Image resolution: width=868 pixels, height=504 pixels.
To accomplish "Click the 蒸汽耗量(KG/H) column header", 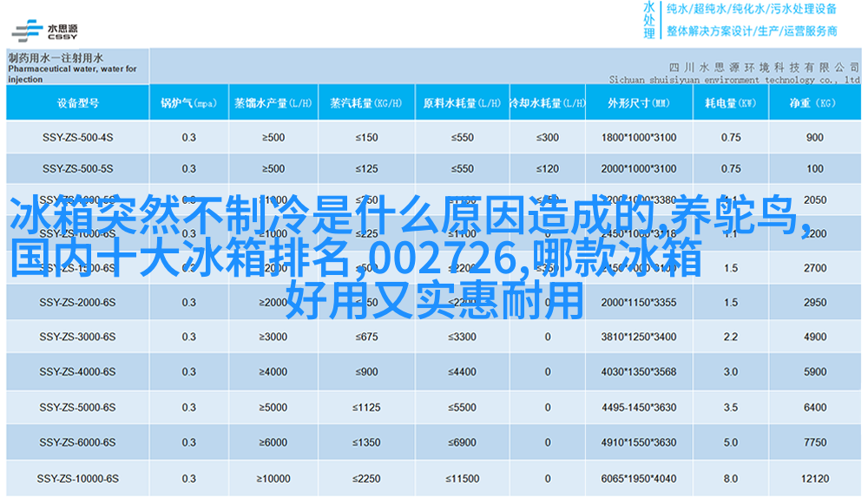I will click(x=366, y=103).
